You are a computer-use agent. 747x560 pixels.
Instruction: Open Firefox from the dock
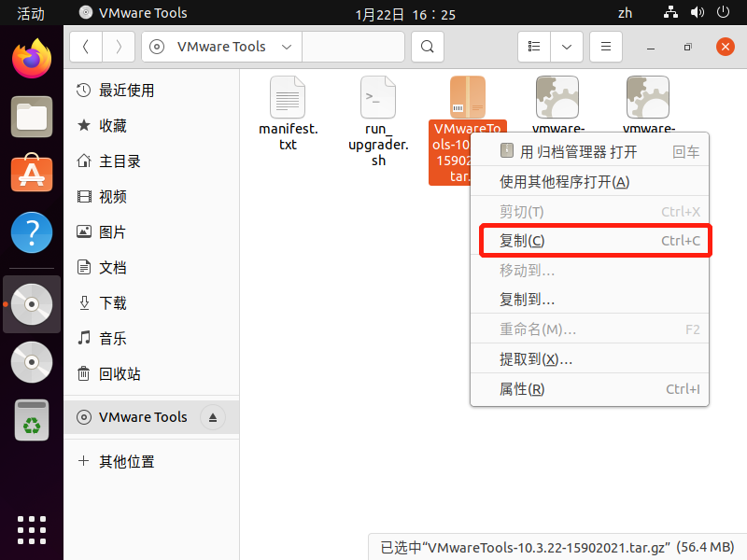[x=32, y=59]
